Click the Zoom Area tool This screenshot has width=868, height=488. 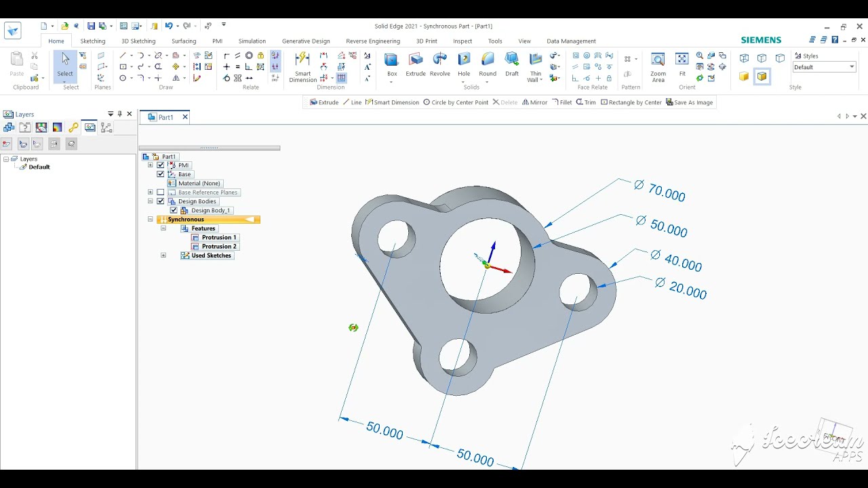click(658, 66)
